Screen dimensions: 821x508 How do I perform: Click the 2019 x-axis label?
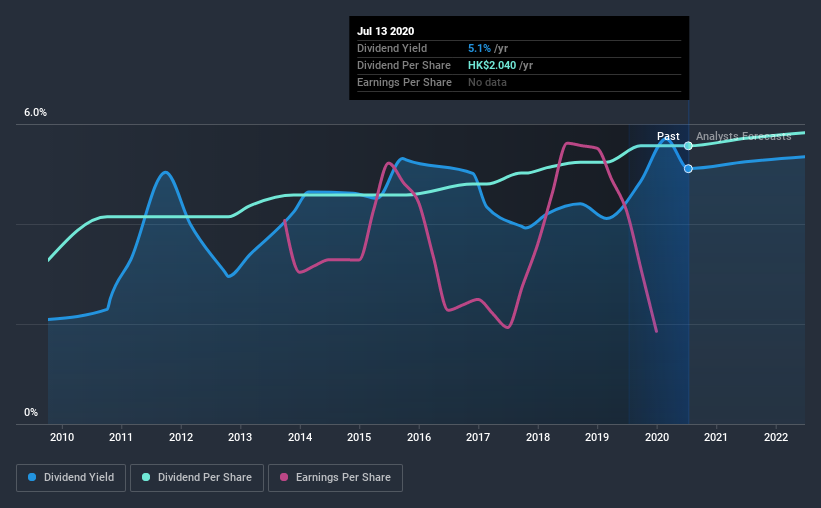(x=597, y=437)
